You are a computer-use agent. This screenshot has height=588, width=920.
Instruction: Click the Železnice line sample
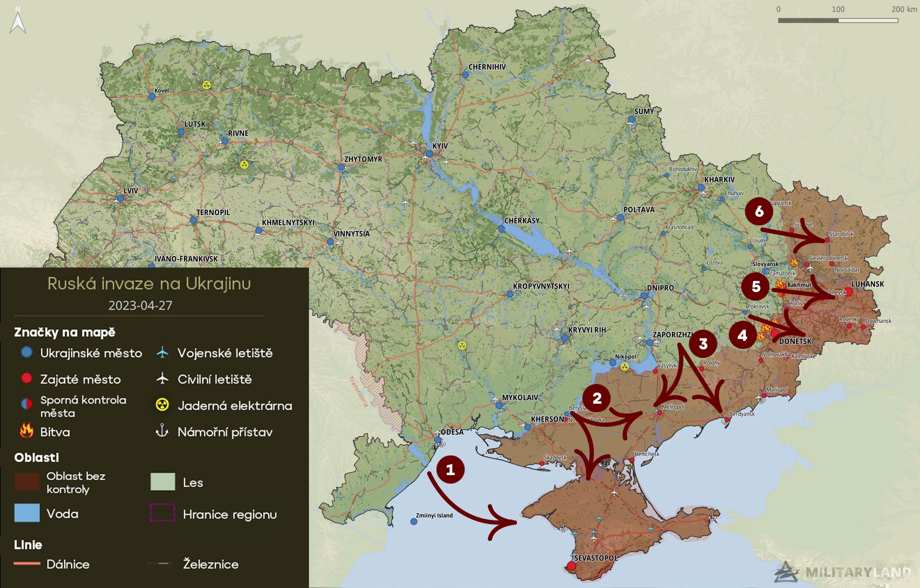[160, 564]
